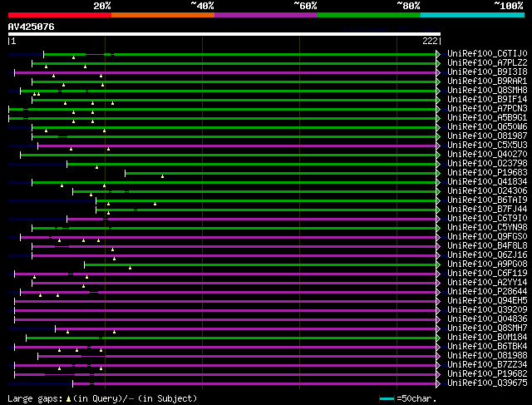
Task: Click the green alignment bar for UniRef100_A9PG08
Action: point(260,264)
